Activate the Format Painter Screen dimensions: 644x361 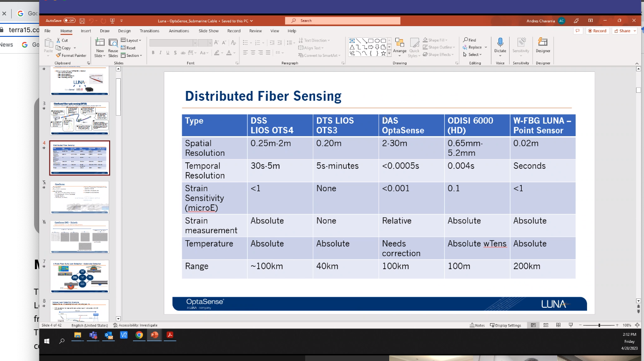pos(71,56)
